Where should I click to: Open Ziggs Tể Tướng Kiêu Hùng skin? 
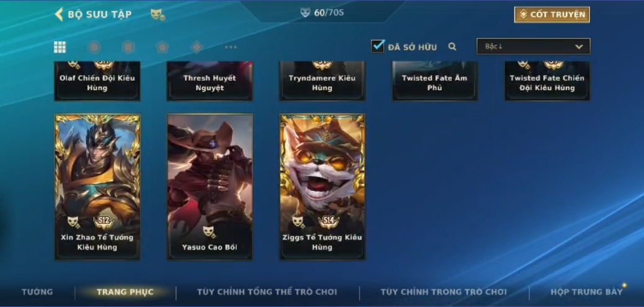(x=322, y=187)
